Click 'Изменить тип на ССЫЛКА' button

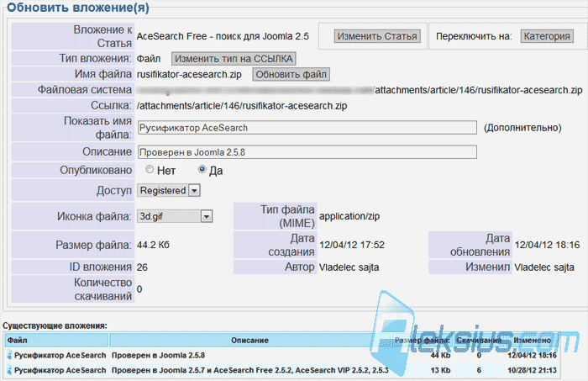click(234, 59)
